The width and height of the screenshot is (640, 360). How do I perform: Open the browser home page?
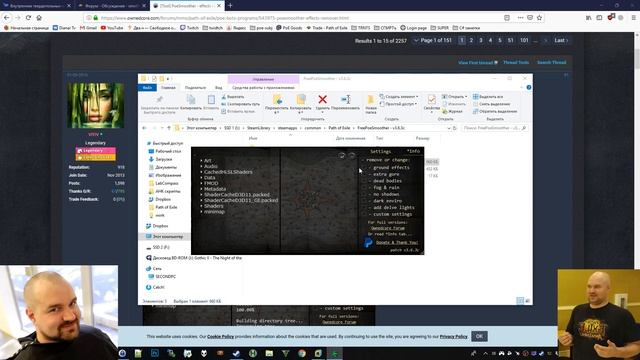[39, 18]
